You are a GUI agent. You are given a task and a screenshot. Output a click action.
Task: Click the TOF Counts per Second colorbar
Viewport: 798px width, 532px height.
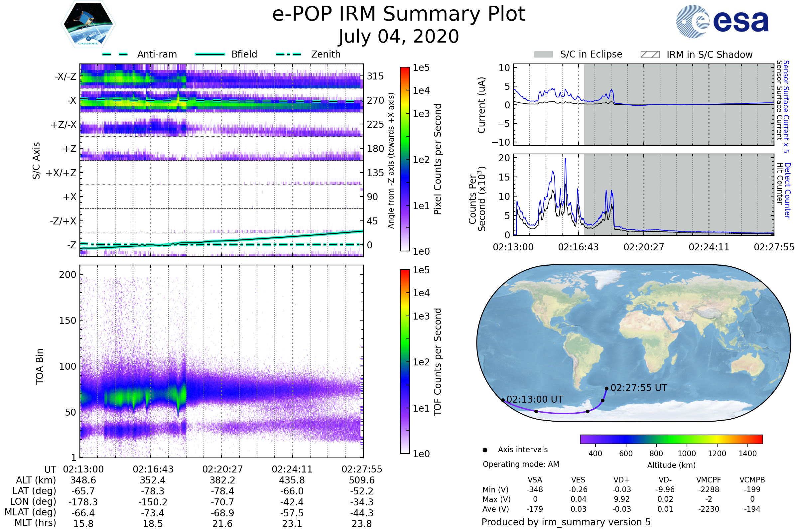[405, 361]
